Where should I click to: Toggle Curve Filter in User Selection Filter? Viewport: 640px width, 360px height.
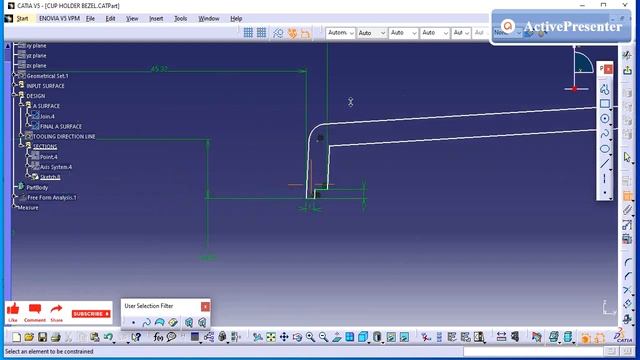[x=146, y=322]
